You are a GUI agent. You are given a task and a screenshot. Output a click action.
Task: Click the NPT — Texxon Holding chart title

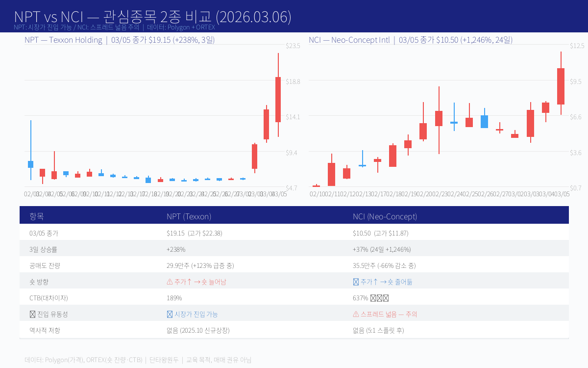(x=120, y=40)
